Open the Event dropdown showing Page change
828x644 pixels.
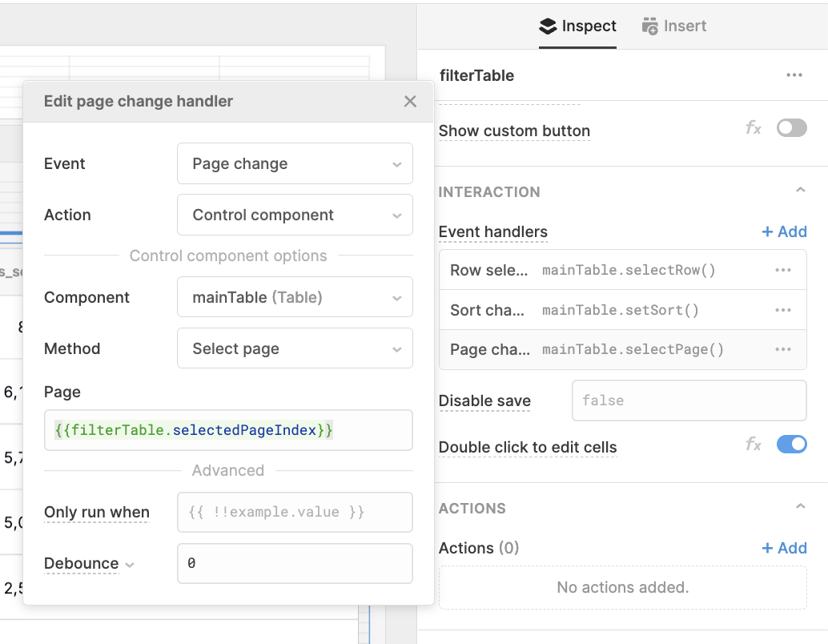295,163
